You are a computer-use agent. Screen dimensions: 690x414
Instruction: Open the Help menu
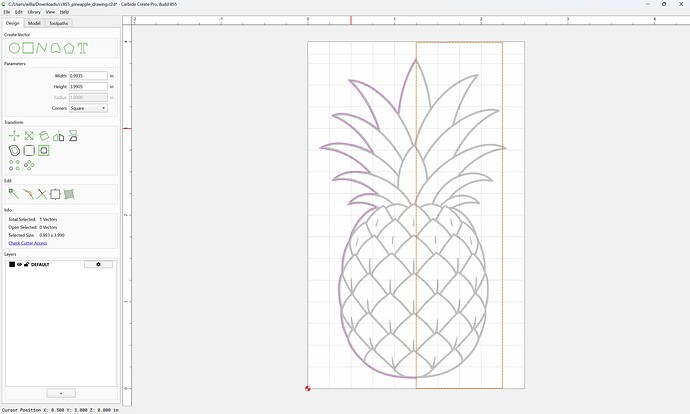tap(64, 12)
